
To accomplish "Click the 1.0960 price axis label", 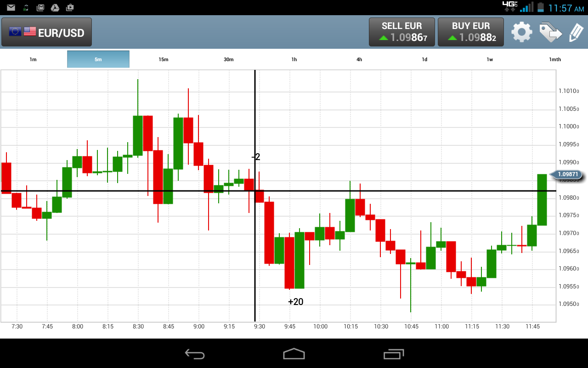I will 569,269.
